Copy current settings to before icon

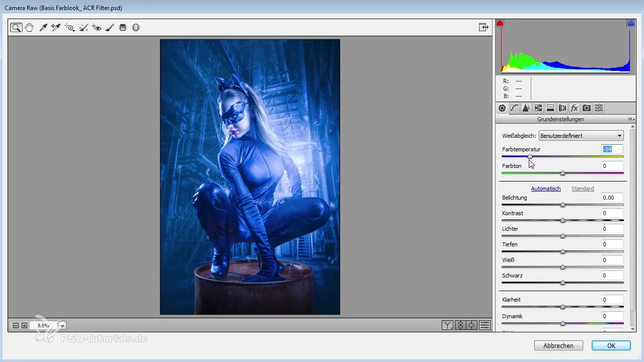(x=472, y=325)
